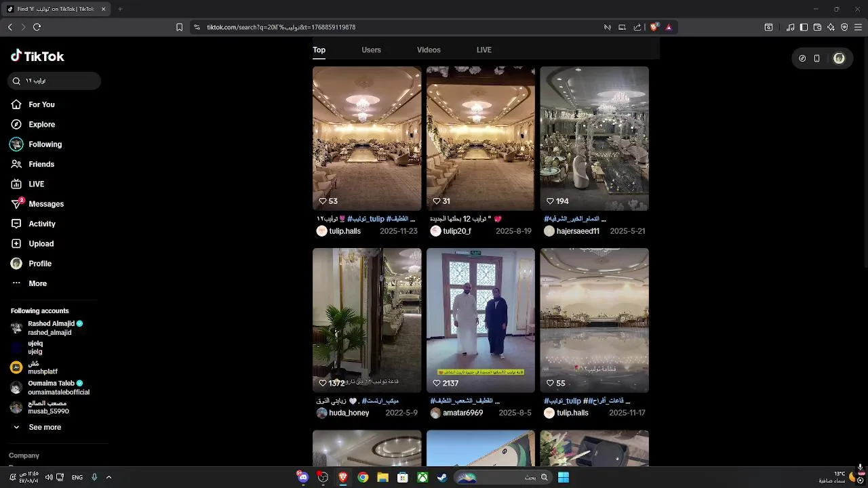Switch to the Users tab
The width and height of the screenshot is (868, 488).
click(371, 50)
